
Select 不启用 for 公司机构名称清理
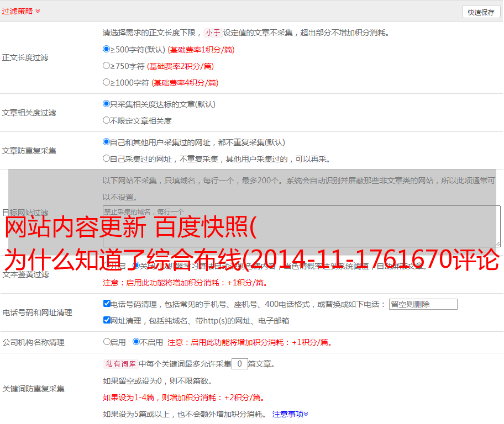[x=136, y=342]
